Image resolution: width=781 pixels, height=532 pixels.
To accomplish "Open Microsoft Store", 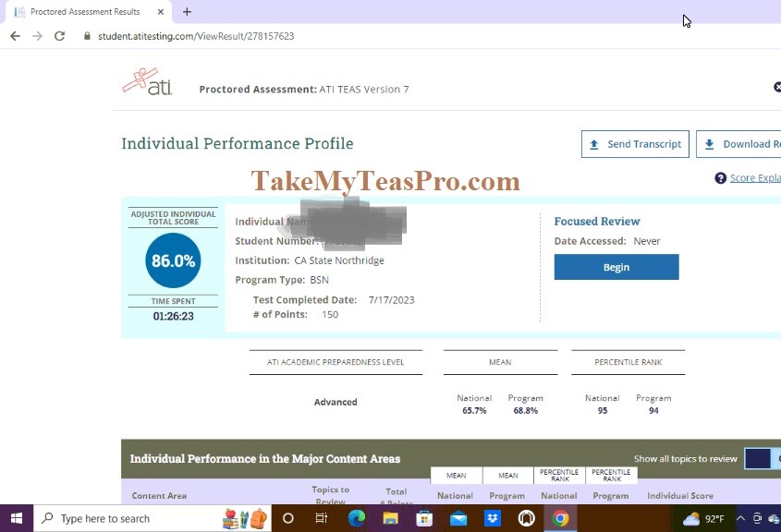I will click(424, 518).
